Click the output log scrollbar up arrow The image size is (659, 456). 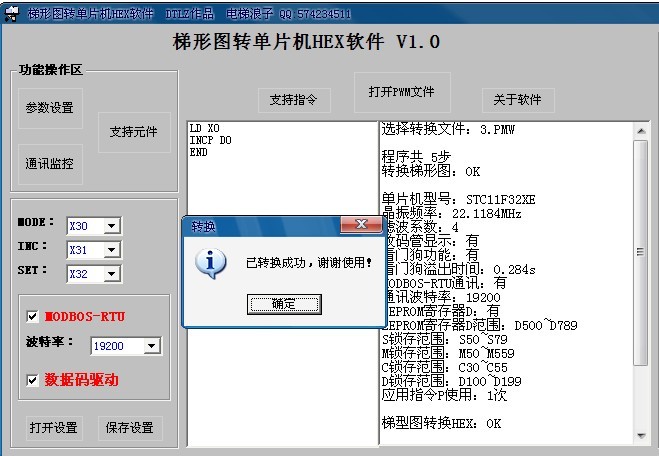click(642, 130)
